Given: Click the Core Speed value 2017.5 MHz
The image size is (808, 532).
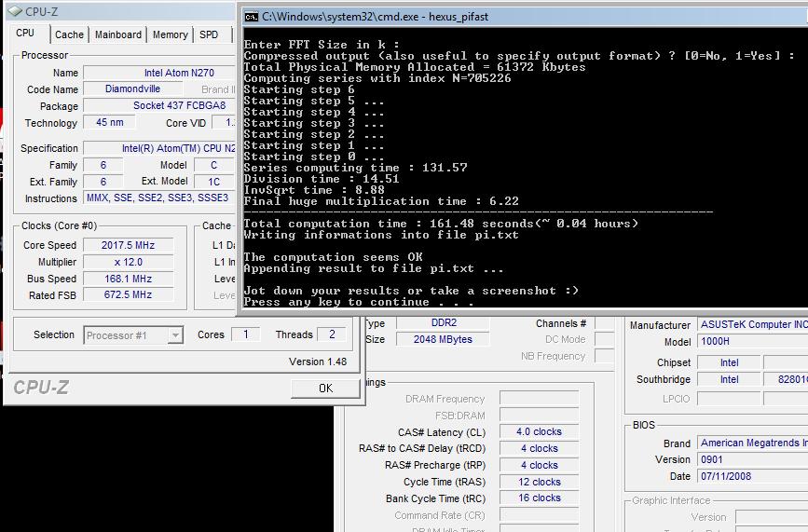Looking at the screenshot, I should pyautogui.click(x=129, y=245).
